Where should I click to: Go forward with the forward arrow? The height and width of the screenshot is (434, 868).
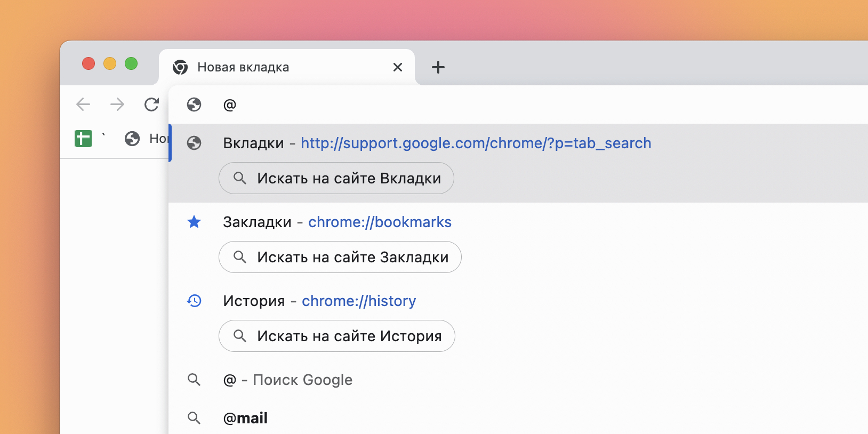click(x=117, y=104)
